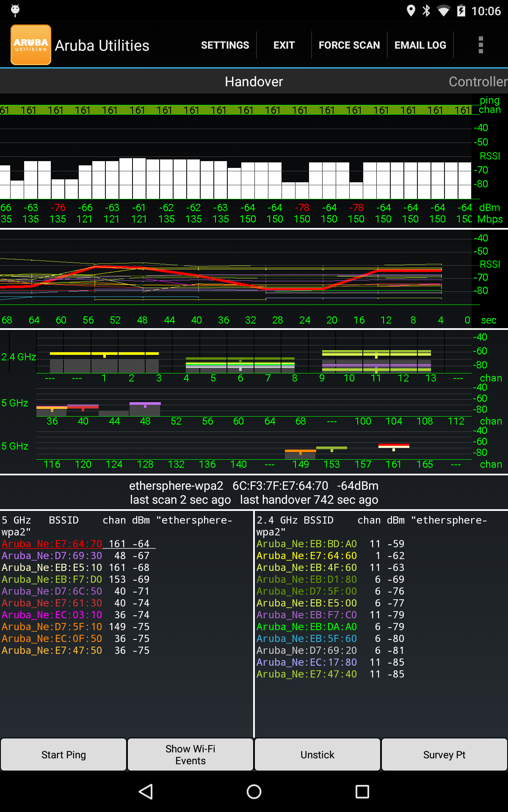This screenshot has height=812, width=508.
Task: Tap the ethersphere-wpa2 connection status line
Action: 254,486
